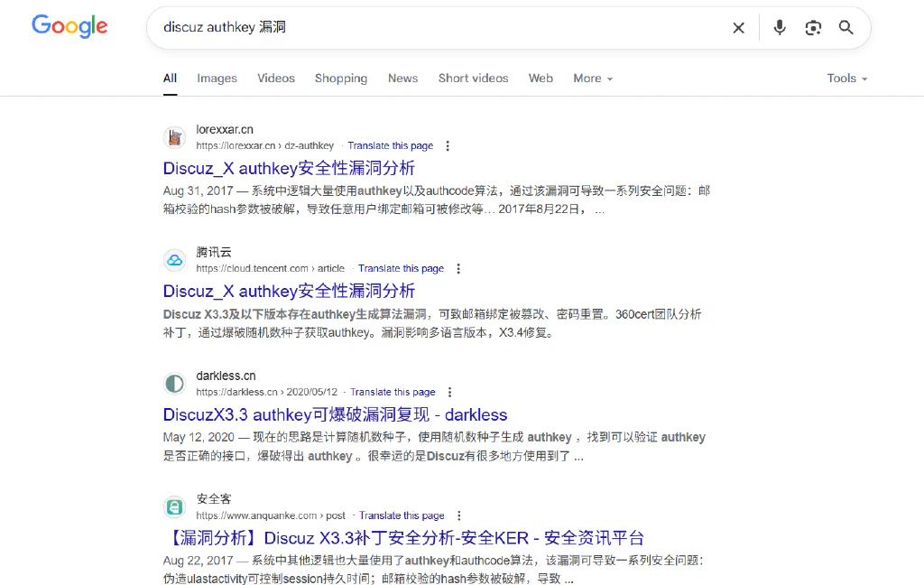The height and width of the screenshot is (585, 924).
Task: Open 【漏洞分析】Discuz X3.3补丁安全分析 result
Action: [x=403, y=538]
